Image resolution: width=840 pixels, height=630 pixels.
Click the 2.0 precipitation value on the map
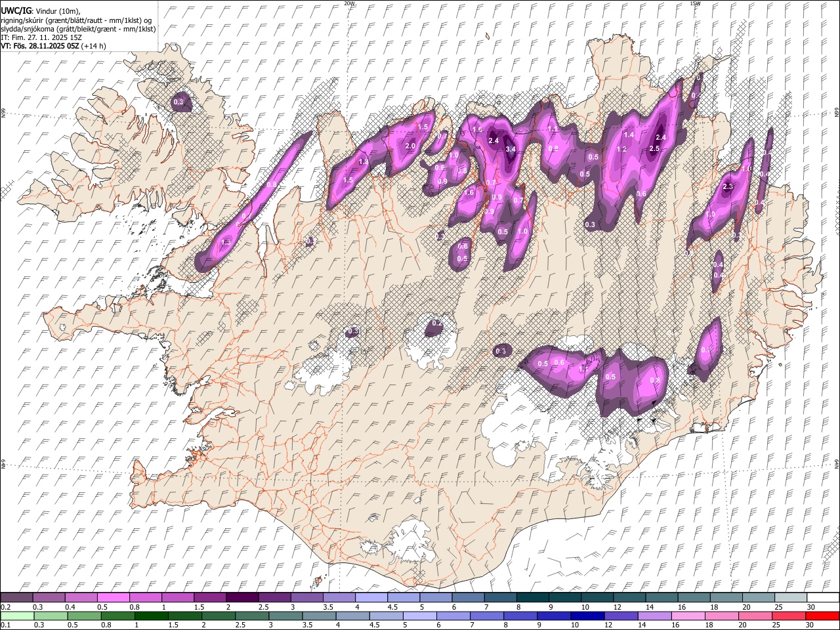pos(411,146)
